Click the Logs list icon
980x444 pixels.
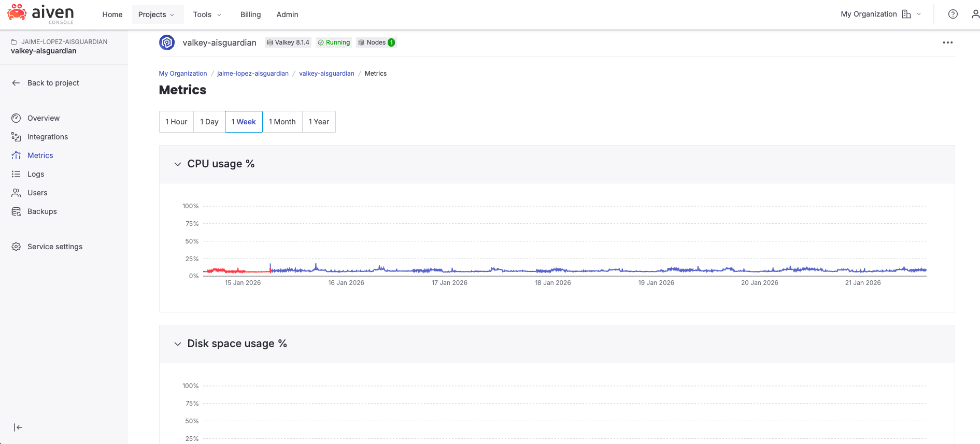(x=16, y=174)
